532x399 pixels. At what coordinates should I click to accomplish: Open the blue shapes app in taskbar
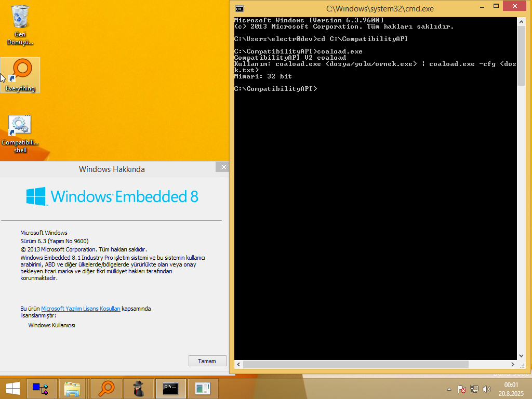tap(41, 389)
